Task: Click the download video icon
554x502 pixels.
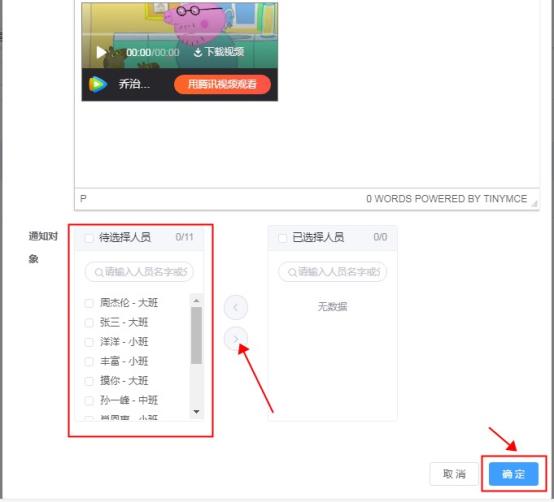Action: tap(198, 52)
